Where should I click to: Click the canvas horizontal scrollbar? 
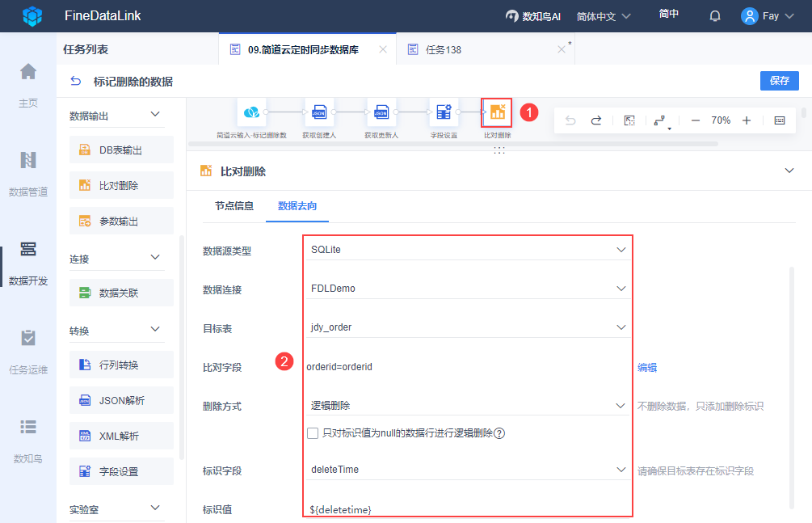[x=453, y=144]
